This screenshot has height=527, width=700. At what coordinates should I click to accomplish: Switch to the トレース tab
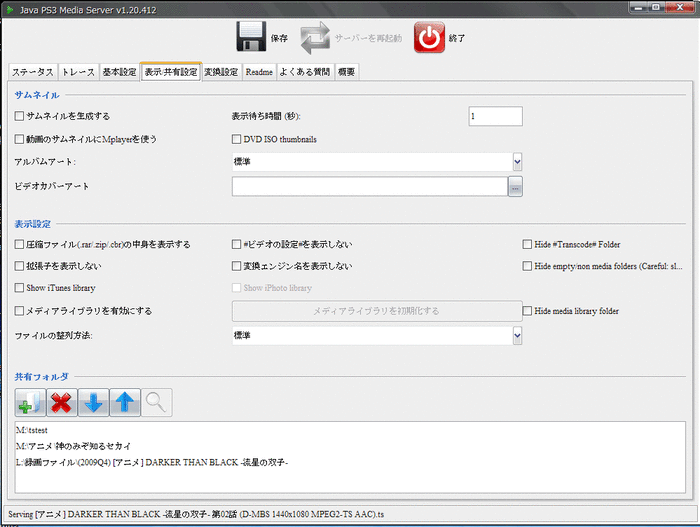click(79, 72)
